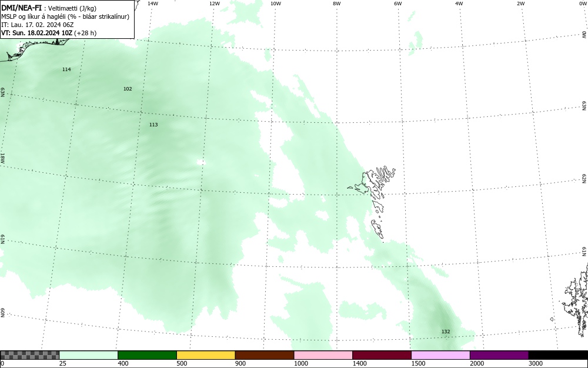
Task: Click the 2W longitude label
Action: click(520, 4)
